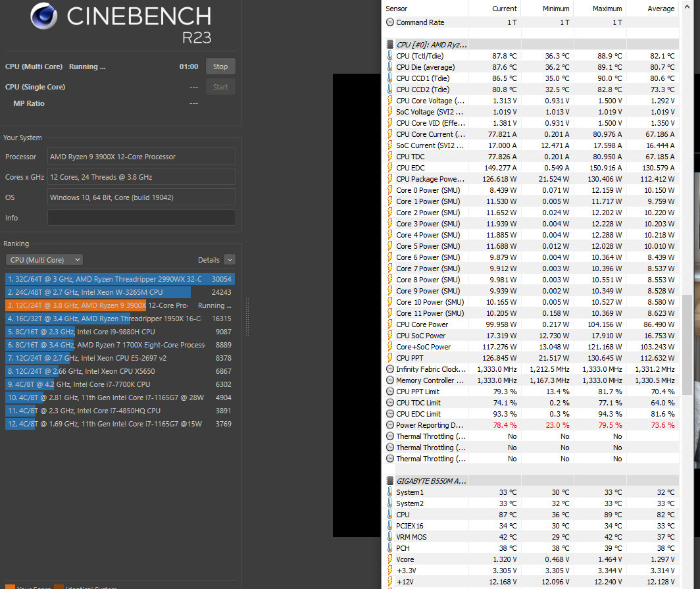Viewport: 700px width, 589px height.
Task: Click the +12V lightning icon
Action: [389, 582]
